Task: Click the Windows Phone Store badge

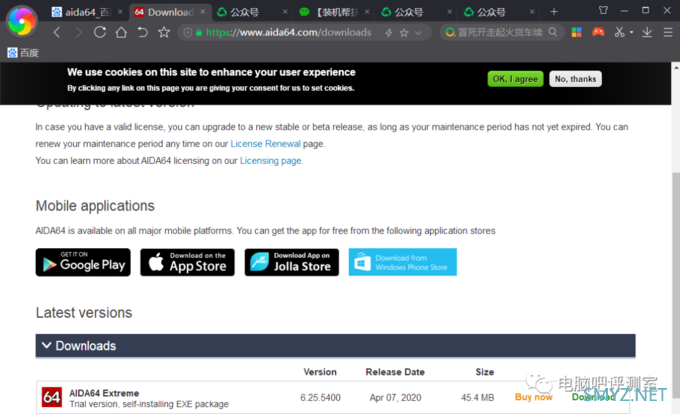Action: click(402, 262)
